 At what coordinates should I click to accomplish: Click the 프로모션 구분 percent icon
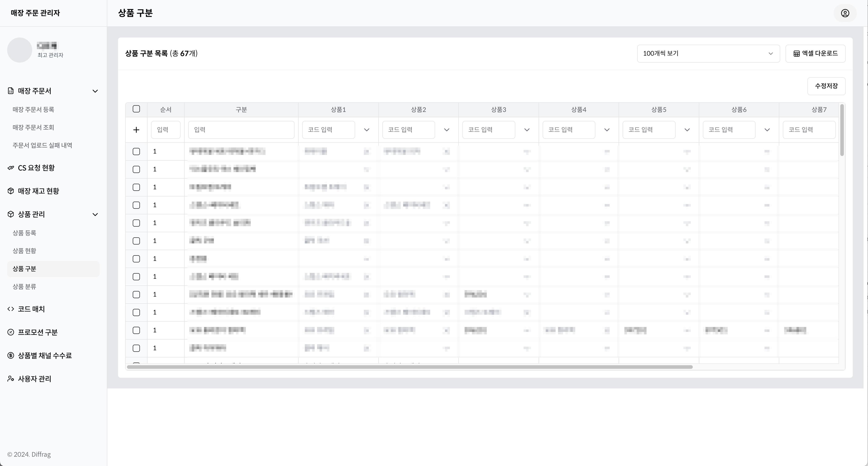11,332
